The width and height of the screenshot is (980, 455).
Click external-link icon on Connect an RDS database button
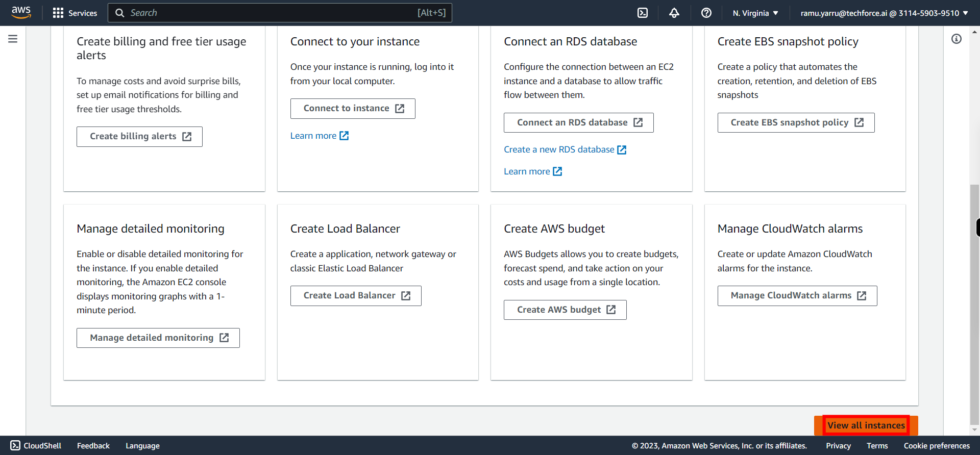[638, 122]
